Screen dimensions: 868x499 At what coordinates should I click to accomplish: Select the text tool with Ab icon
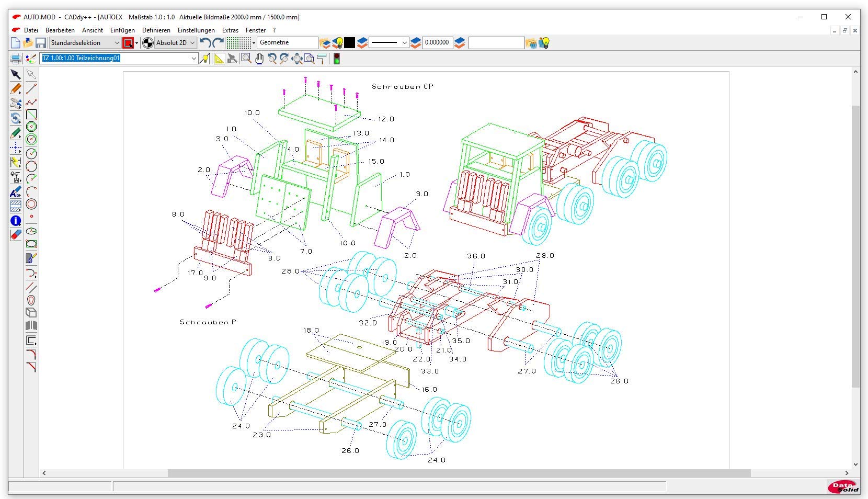coord(16,192)
